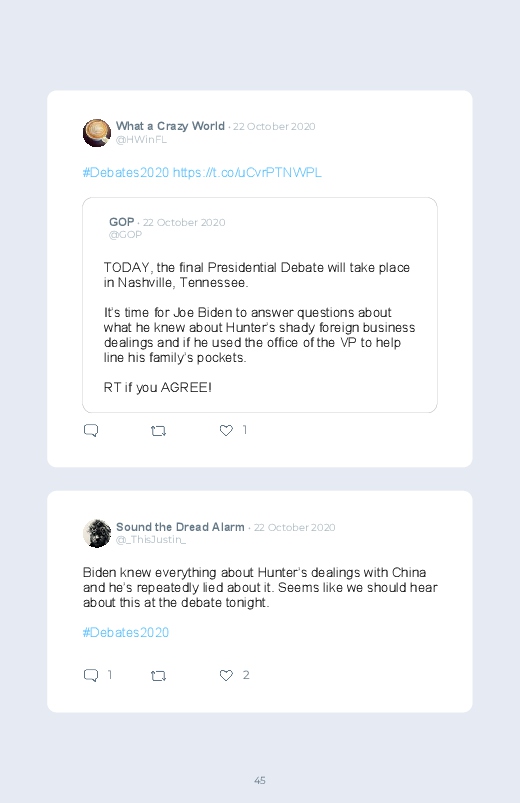Select tweet text about Hunter's dealings with China

[x=260, y=587]
